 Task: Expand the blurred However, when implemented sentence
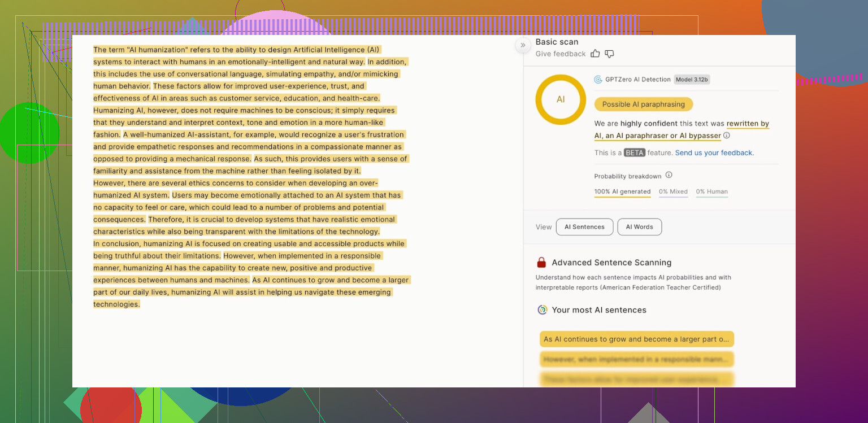tap(636, 359)
